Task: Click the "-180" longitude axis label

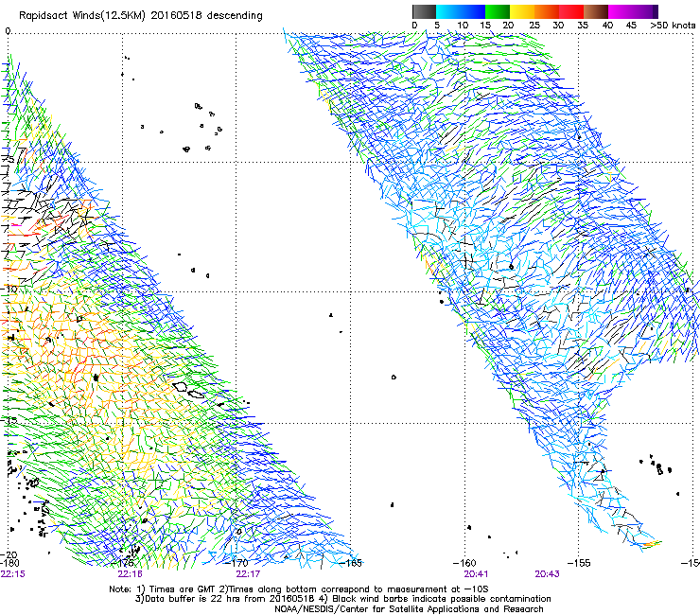Action: click(9, 563)
